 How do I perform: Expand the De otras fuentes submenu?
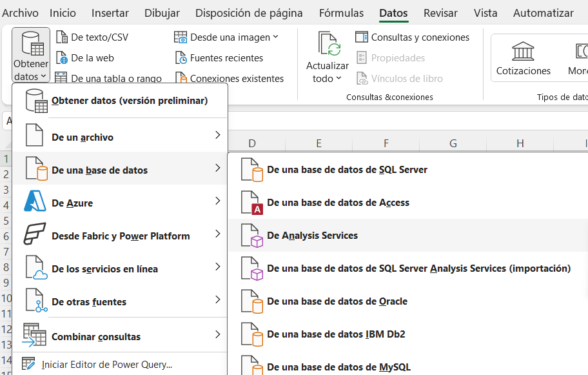[x=217, y=301]
